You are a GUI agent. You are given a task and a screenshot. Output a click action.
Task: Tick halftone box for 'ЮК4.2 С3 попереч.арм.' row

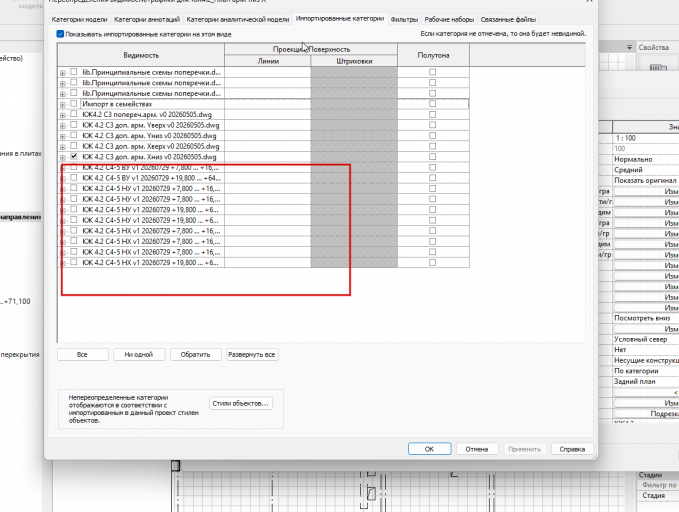(433, 114)
